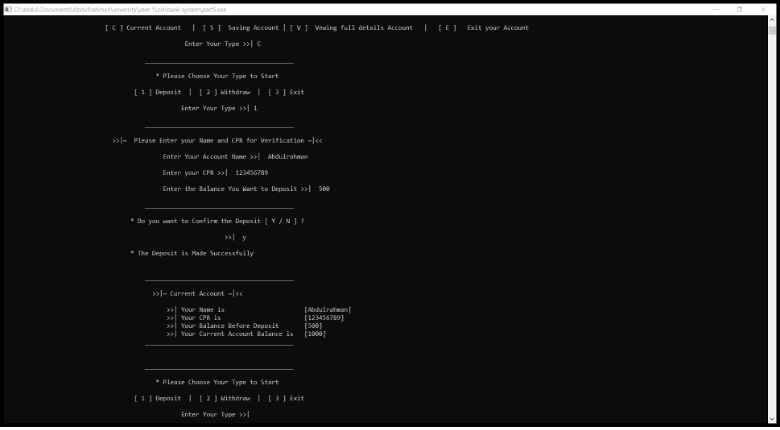Click the '[1000]' balance value
Image resolution: width=780 pixels, height=430 pixels.
(315, 334)
